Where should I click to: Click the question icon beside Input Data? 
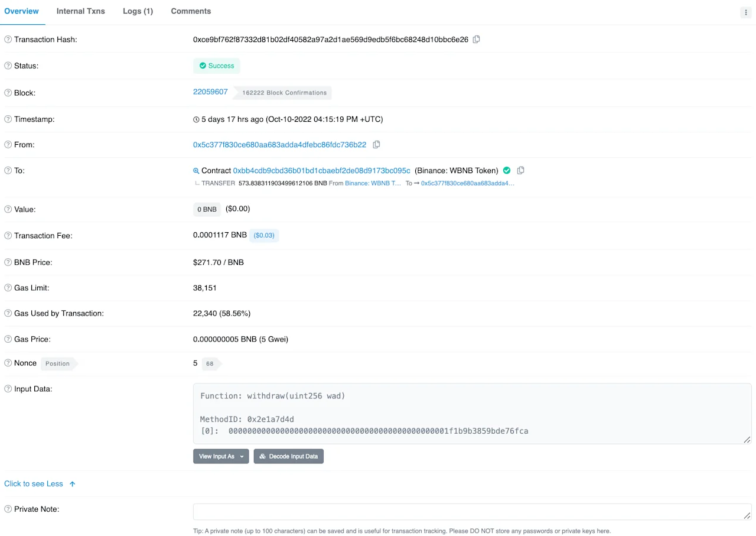click(x=8, y=389)
